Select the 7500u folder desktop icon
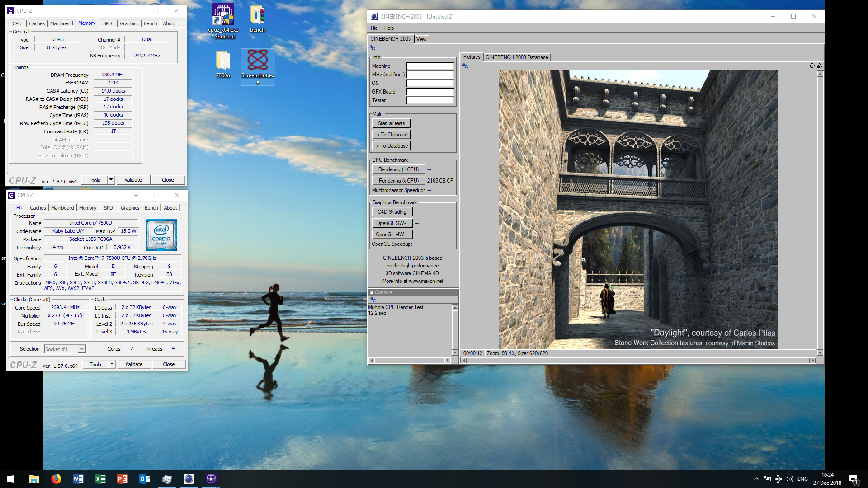Screen dimensions: 868x488 (223, 64)
